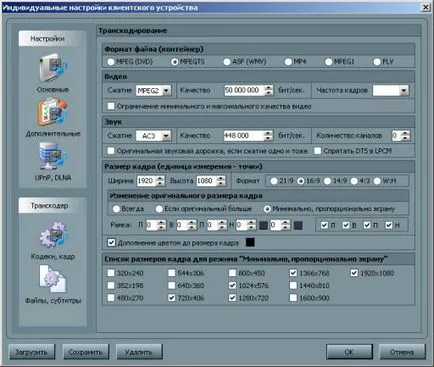Open the audio compression AC3 dropdown
Screen dimensions: 434x367
(x=166, y=136)
